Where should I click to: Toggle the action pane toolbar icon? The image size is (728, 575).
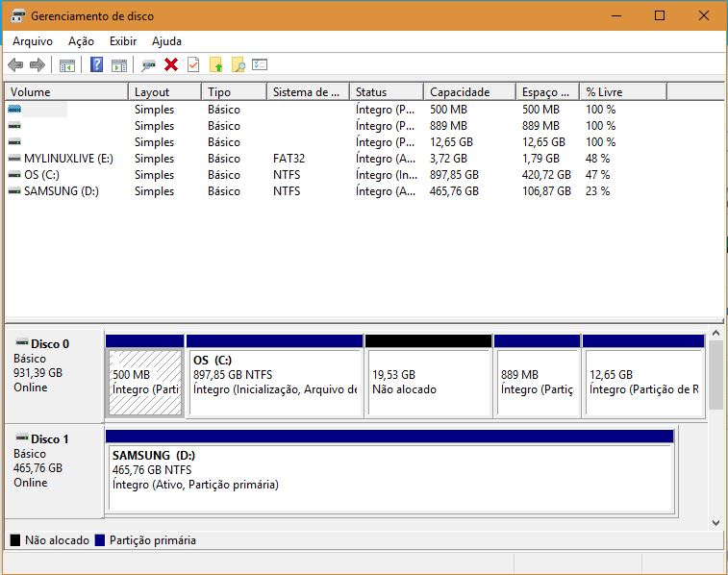pyautogui.click(x=119, y=65)
